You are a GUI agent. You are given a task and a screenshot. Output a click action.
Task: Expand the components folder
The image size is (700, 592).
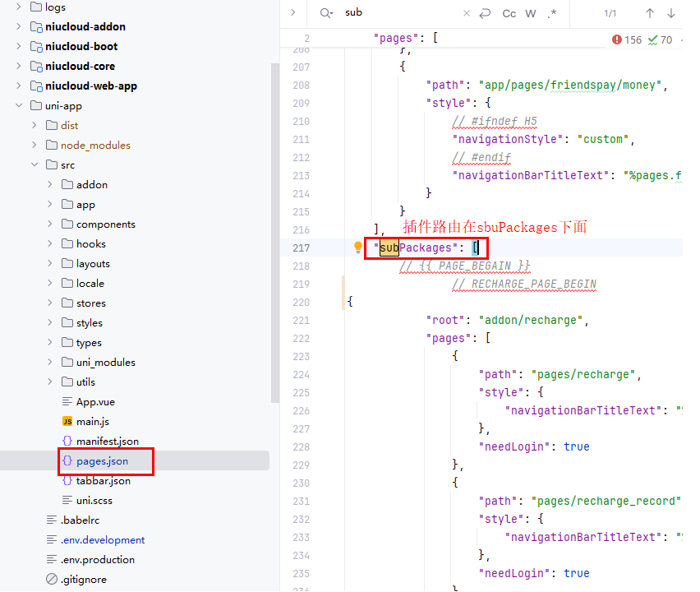pos(49,224)
